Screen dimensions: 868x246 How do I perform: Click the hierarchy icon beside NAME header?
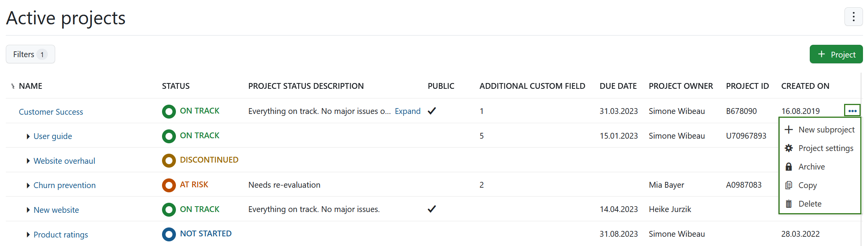pos(13,86)
